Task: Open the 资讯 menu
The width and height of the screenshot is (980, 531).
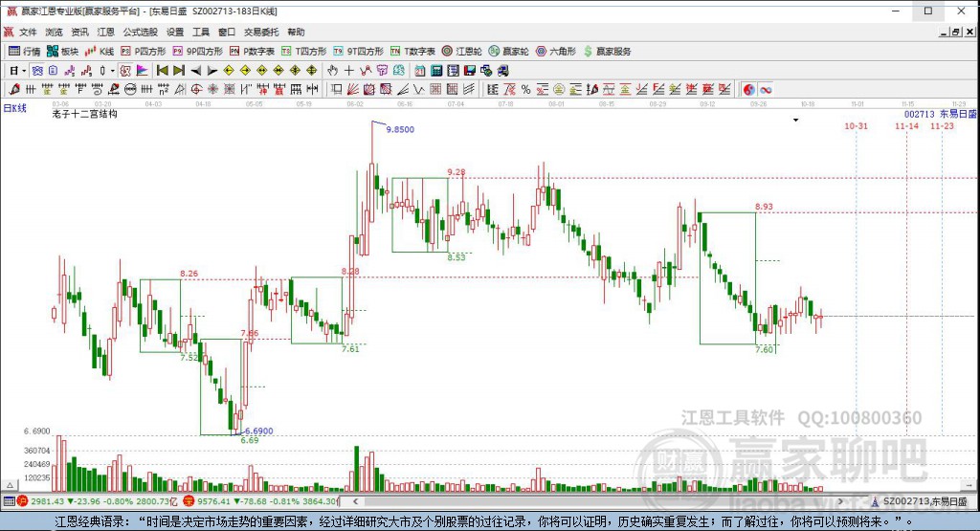Action: tap(79, 32)
